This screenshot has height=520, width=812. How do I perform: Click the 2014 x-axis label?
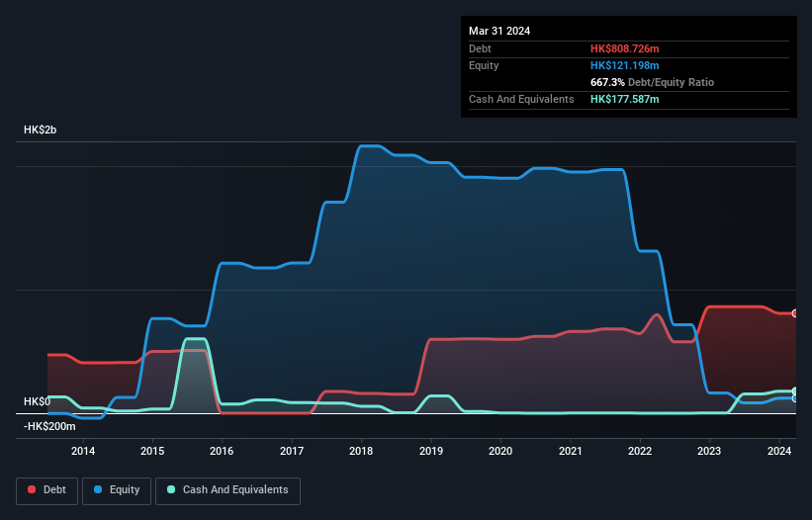click(83, 451)
